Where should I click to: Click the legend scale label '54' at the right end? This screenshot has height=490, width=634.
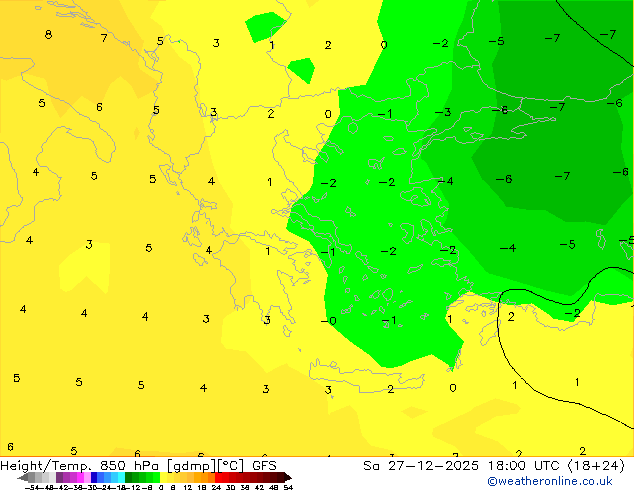288,488
